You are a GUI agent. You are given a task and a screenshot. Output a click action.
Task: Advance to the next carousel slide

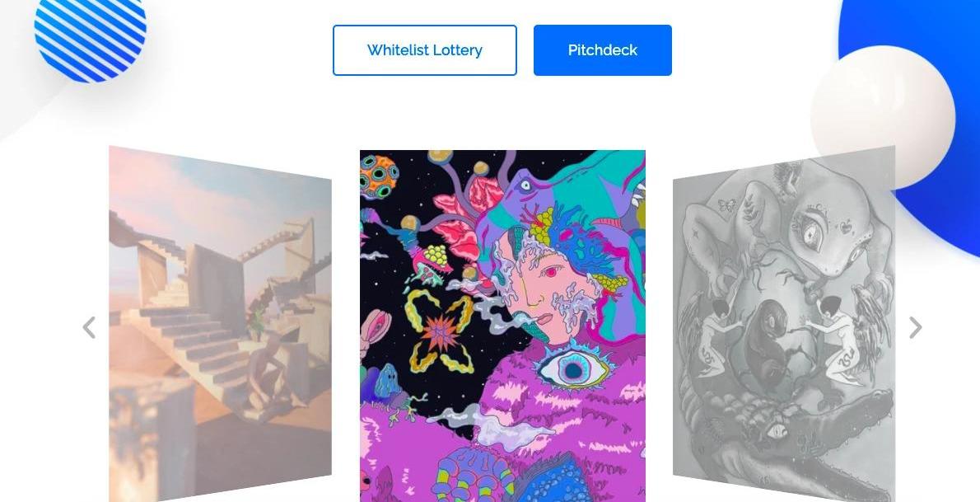tap(915, 327)
